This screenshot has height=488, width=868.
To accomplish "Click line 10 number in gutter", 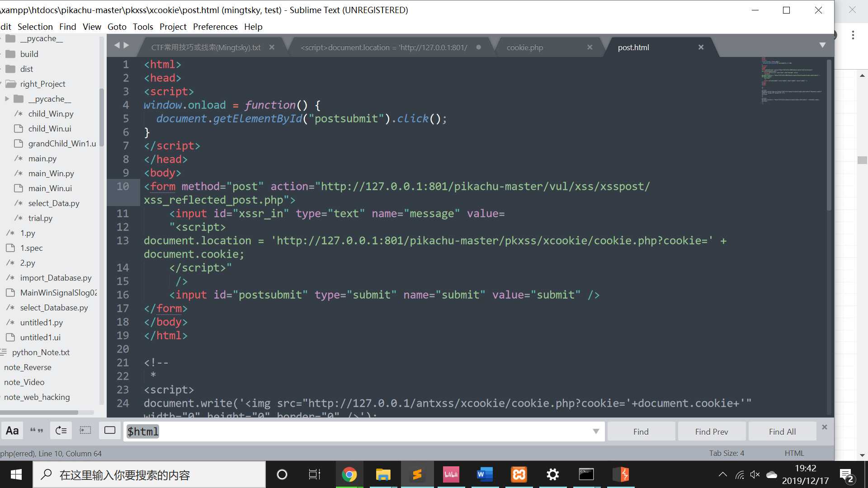I will 123,186.
